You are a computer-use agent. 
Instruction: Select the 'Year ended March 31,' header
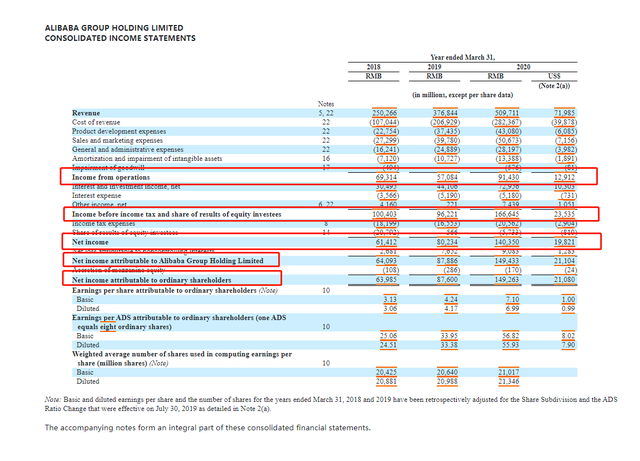click(462, 57)
